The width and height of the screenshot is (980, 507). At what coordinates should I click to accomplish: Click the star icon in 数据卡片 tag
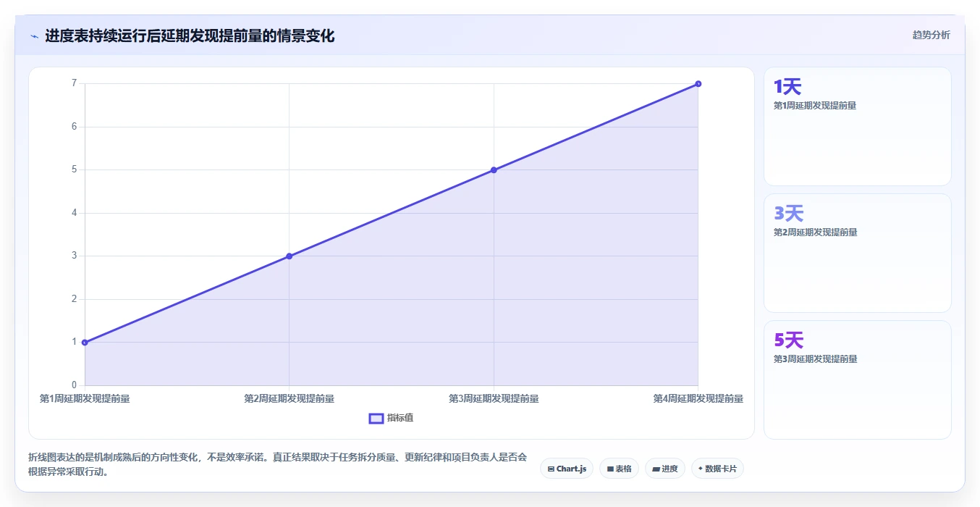click(x=701, y=469)
